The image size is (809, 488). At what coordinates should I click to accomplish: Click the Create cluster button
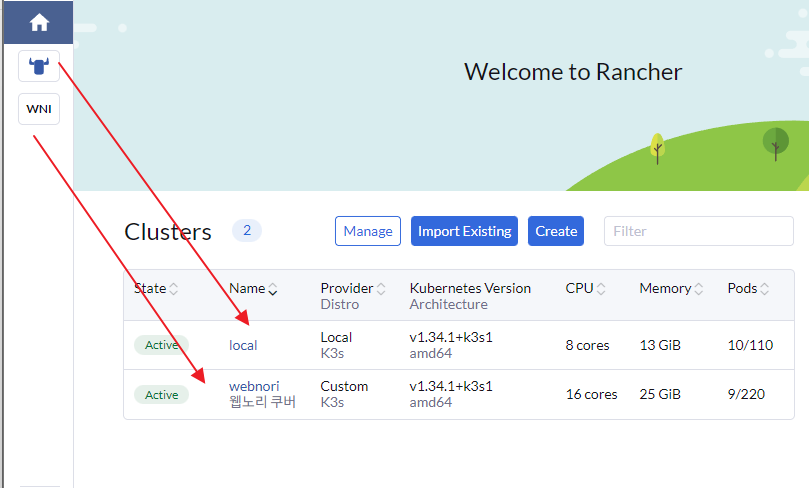556,231
